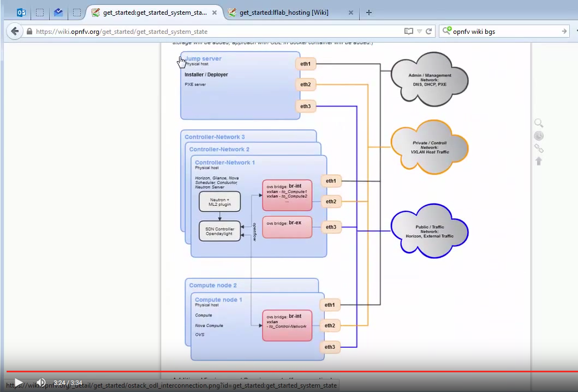The height and width of the screenshot is (392, 578).
Task: Switch to get_started_system_state tab
Action: pos(154,13)
